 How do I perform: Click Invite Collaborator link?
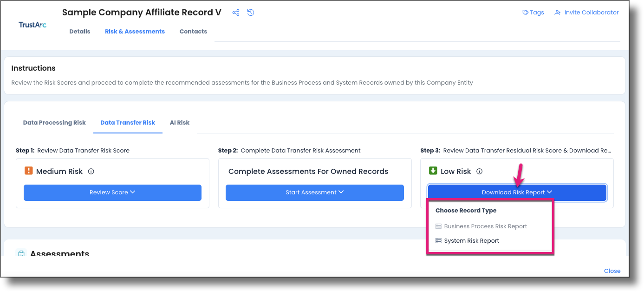point(586,13)
